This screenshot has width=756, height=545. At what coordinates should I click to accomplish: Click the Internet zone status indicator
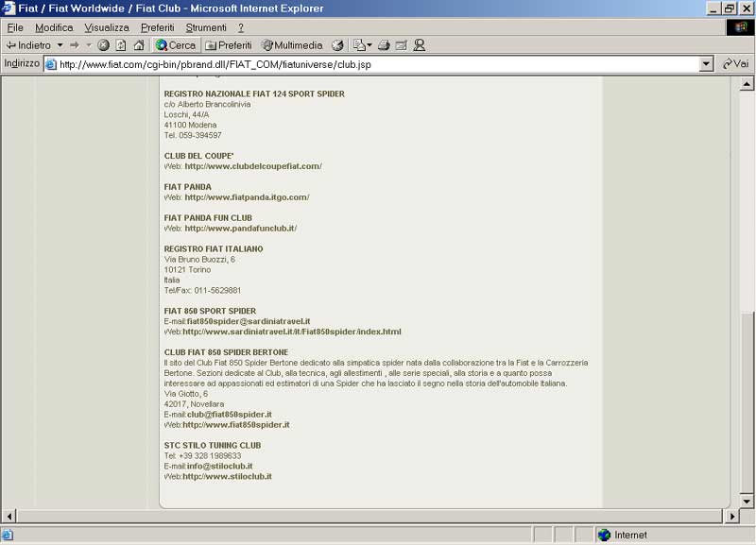click(622, 535)
